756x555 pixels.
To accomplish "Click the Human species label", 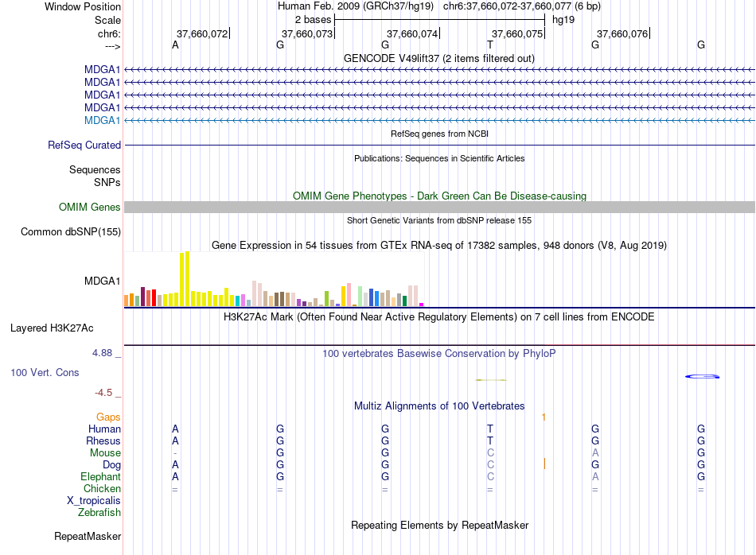I will pyautogui.click(x=104, y=429).
